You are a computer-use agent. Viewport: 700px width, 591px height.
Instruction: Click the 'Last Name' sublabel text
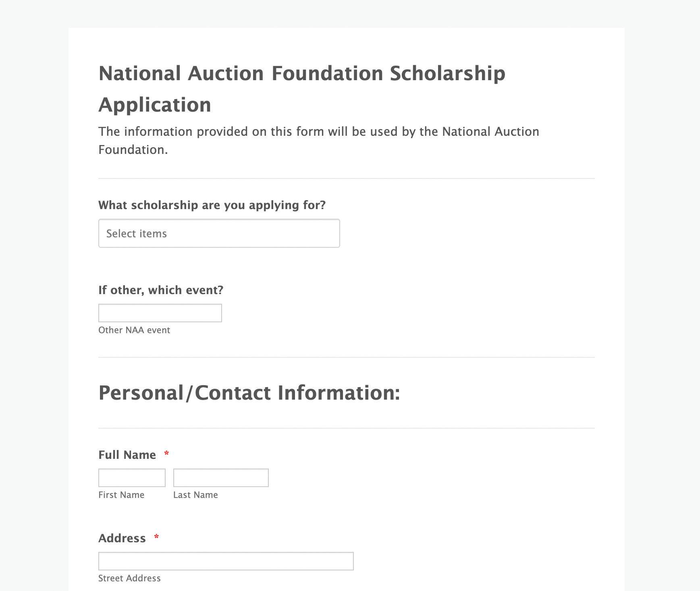pos(195,495)
